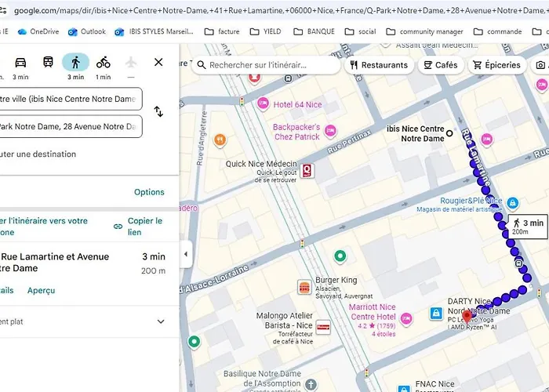Image resolution: width=549 pixels, height=392 pixels.
Task: Open DARTY Nice shopping marker
Action: click(436, 314)
